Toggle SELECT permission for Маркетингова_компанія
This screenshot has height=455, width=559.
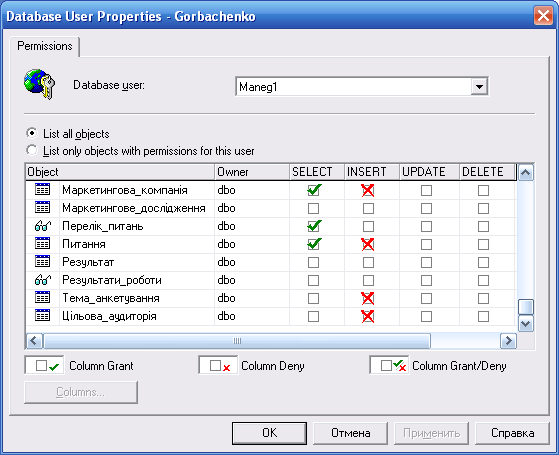pyautogui.click(x=313, y=190)
